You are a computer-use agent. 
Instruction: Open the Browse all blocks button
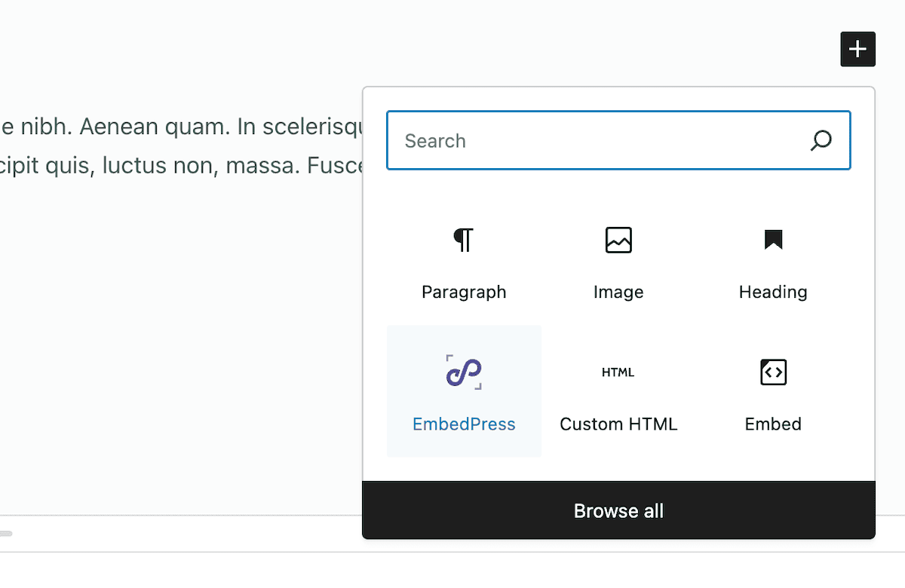pyautogui.click(x=618, y=510)
